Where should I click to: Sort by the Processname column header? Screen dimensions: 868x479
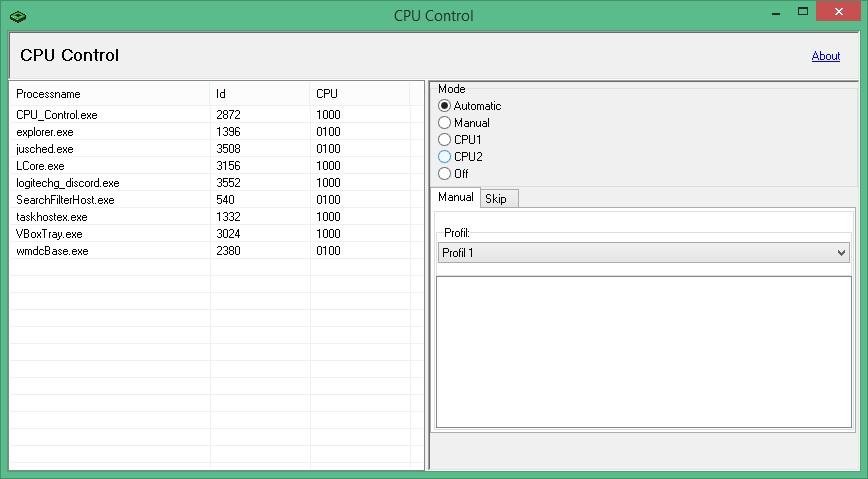pyautogui.click(x=110, y=94)
